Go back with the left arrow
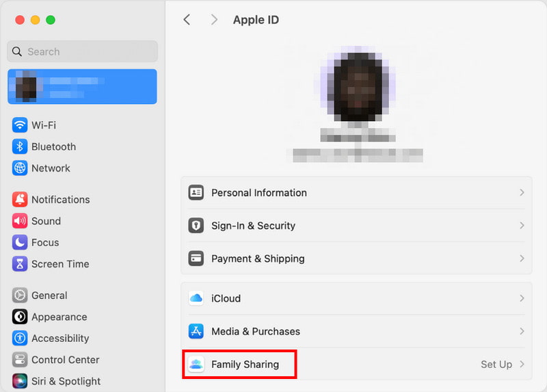The image size is (547, 392). pyautogui.click(x=187, y=20)
